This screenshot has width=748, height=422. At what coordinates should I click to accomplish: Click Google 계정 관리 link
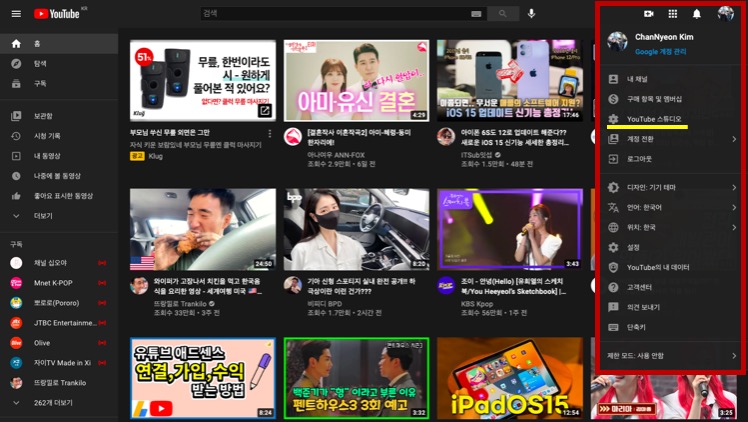tap(660, 51)
